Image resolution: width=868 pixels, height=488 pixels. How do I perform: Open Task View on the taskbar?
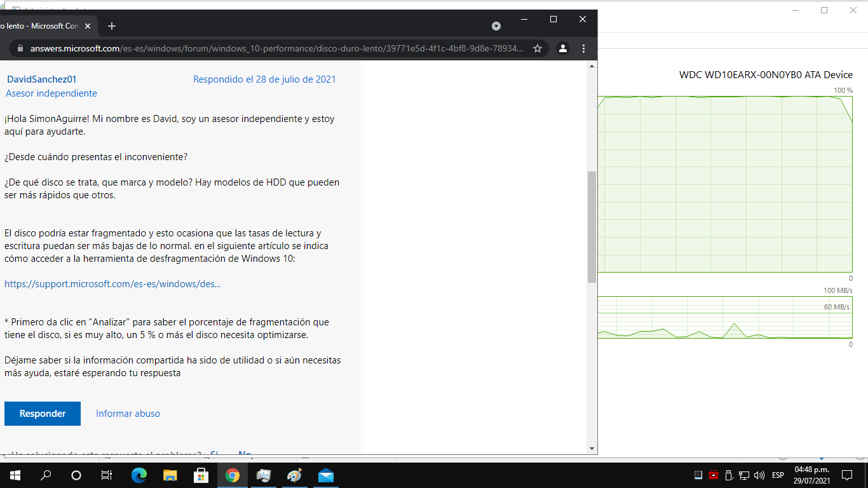(x=107, y=475)
